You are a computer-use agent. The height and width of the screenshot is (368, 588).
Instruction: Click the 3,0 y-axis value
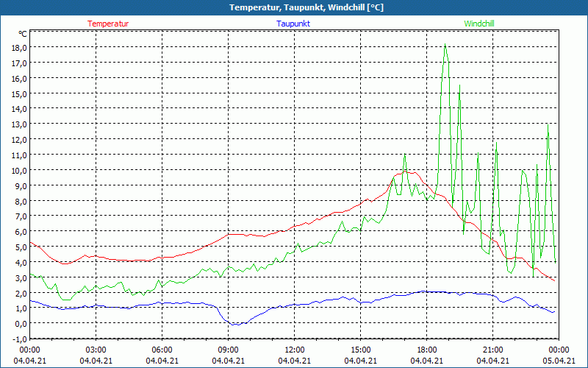21,278
